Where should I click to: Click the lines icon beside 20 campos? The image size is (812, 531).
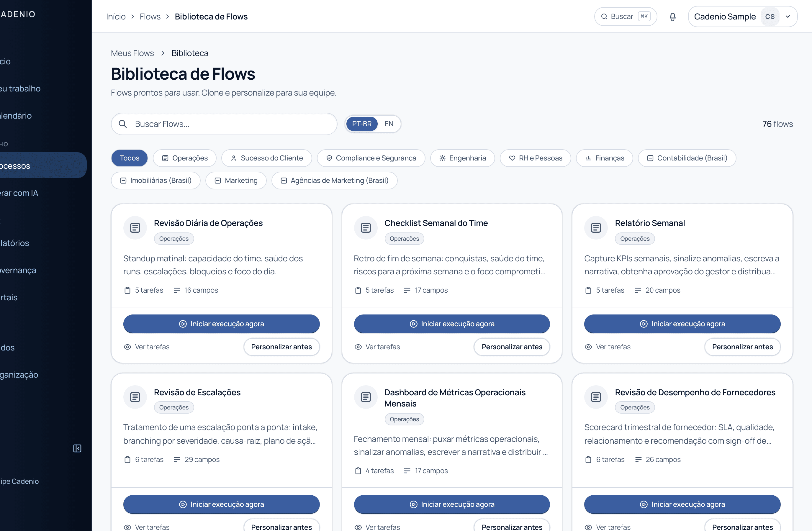click(638, 290)
